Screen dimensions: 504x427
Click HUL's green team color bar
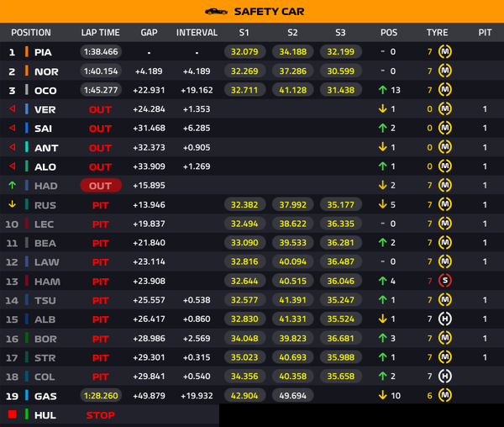tap(27, 414)
